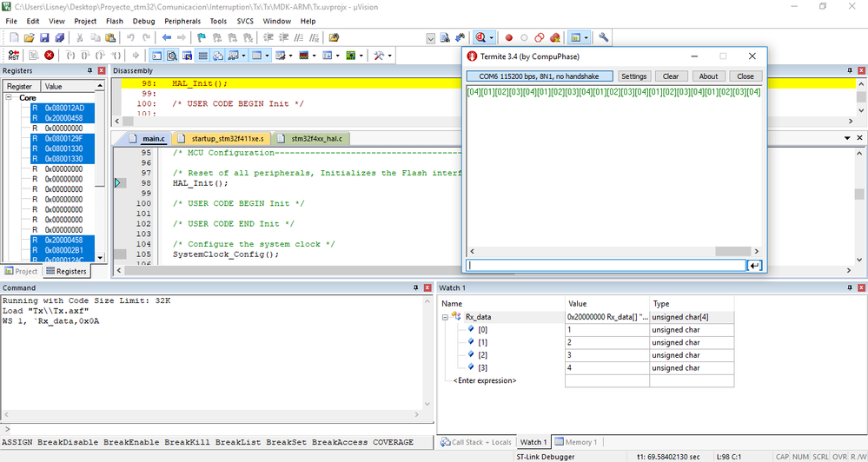Image resolution: width=868 pixels, height=462 pixels.
Task: Stop execution with the red X icon
Action: click(50, 56)
